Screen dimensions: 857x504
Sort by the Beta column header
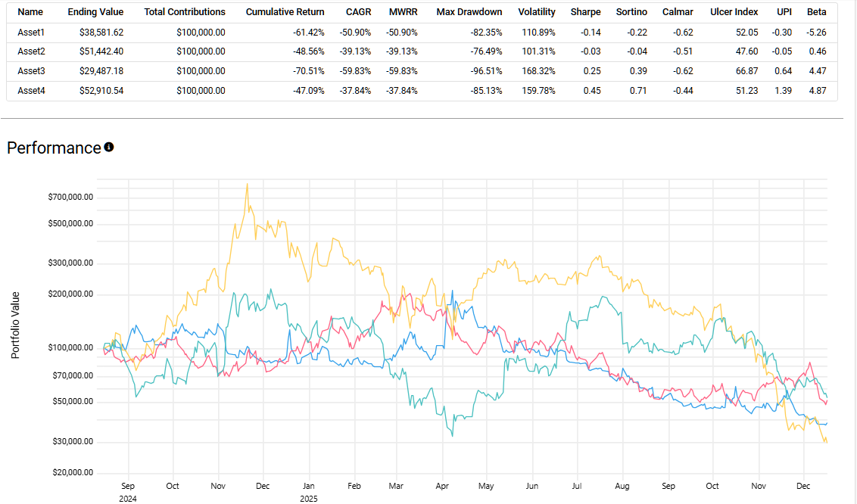click(816, 12)
